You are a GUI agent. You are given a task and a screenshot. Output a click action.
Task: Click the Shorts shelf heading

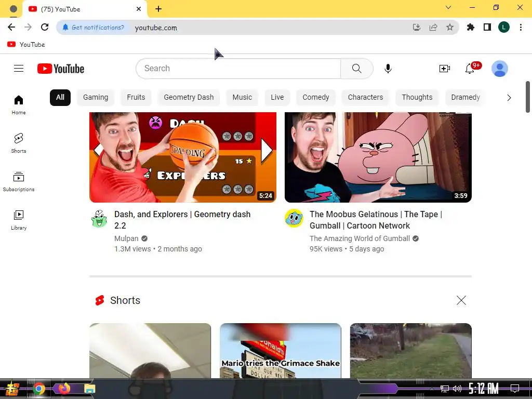pyautogui.click(x=125, y=300)
